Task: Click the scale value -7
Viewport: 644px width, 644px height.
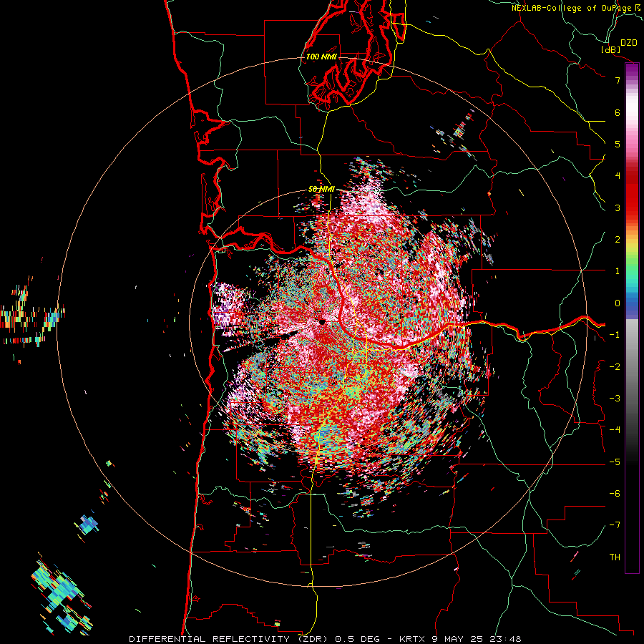Action: [615, 525]
